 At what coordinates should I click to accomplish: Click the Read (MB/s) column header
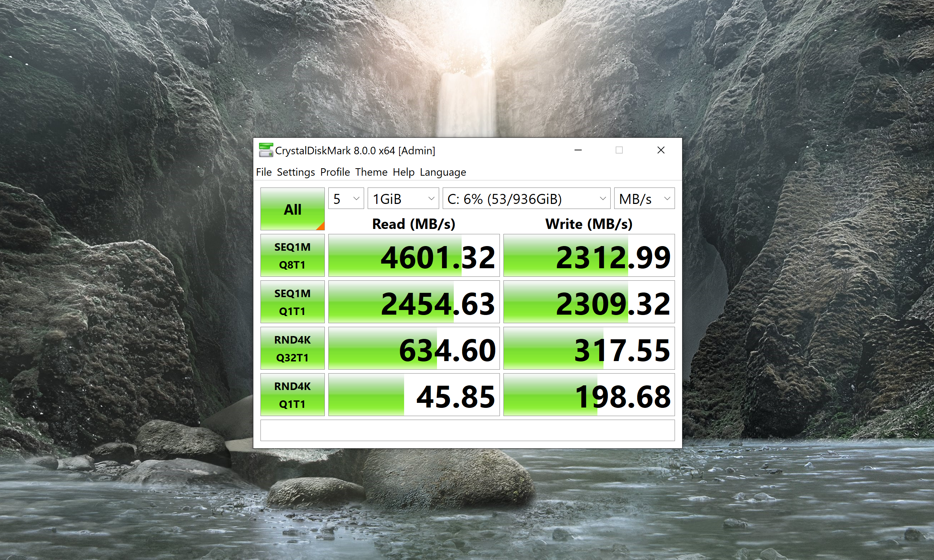pos(414,224)
